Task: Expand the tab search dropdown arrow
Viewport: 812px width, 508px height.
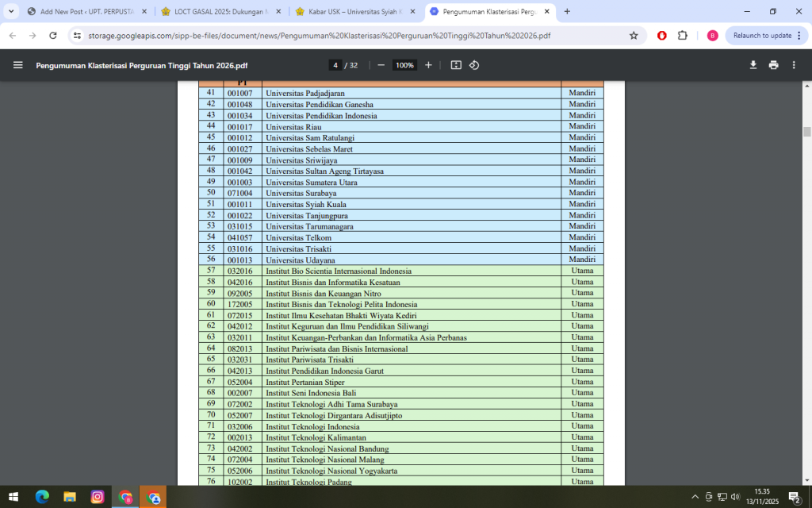Action: click(11, 11)
